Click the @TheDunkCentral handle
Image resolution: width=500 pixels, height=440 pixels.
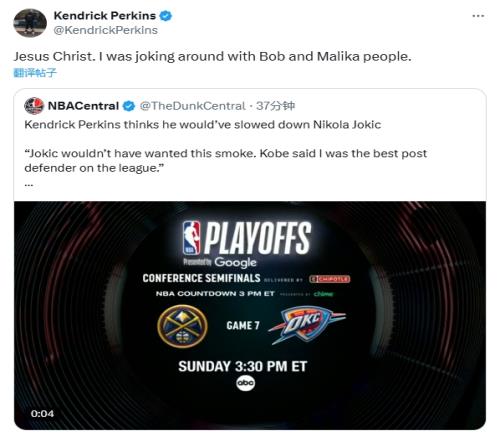(x=192, y=106)
